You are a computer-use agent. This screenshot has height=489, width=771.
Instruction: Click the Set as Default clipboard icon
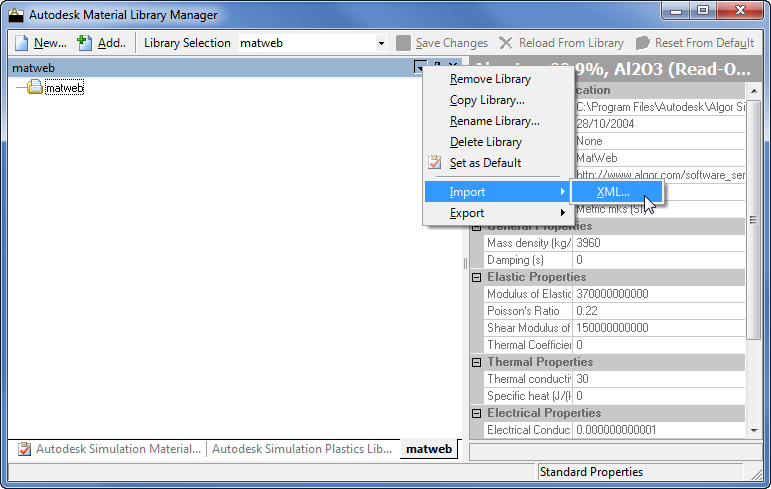[435, 162]
